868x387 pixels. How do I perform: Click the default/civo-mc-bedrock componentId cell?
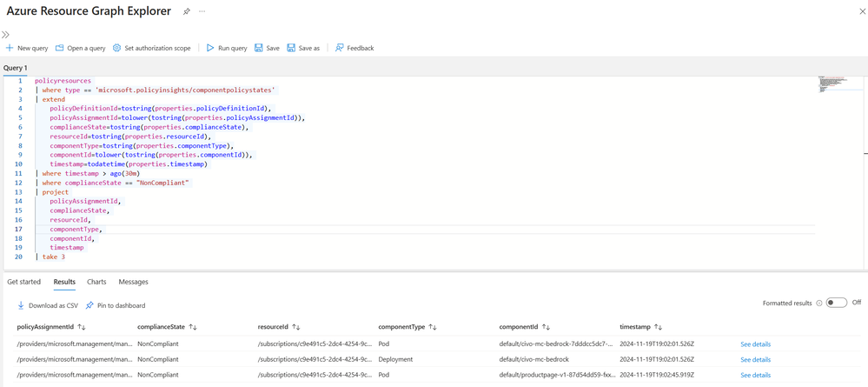(x=534, y=359)
